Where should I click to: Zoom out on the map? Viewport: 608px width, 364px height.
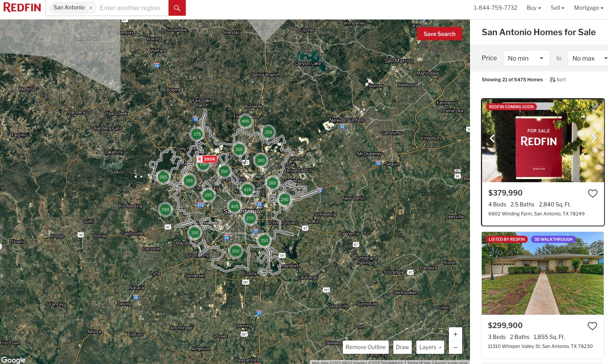(455, 347)
